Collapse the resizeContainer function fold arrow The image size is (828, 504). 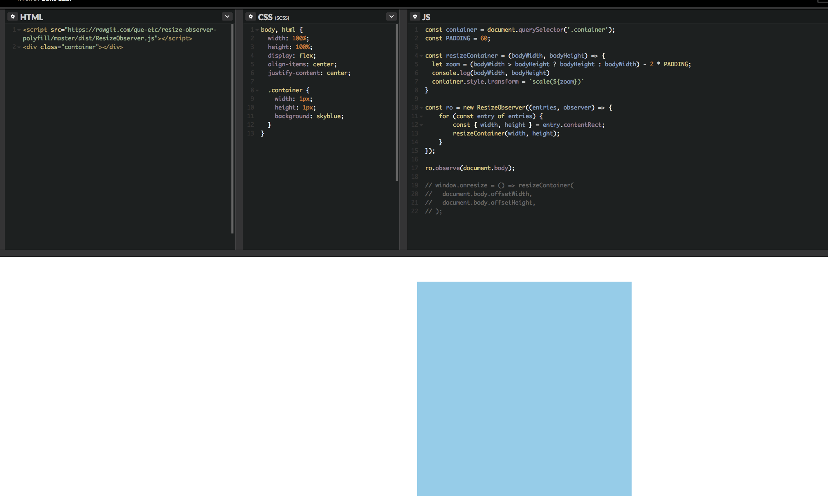(x=421, y=56)
